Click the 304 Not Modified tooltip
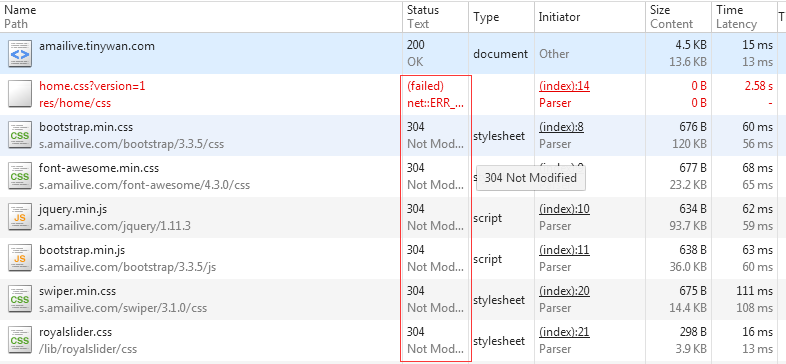The width and height of the screenshot is (786, 364). pyautogui.click(x=531, y=177)
